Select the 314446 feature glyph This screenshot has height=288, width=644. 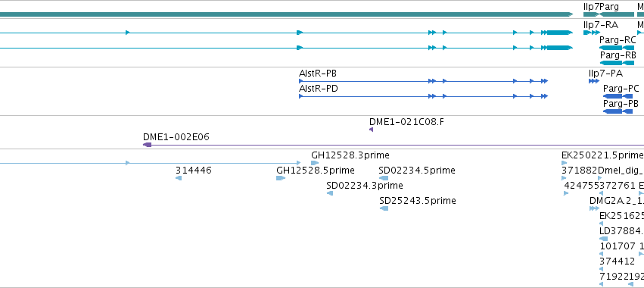179,178
